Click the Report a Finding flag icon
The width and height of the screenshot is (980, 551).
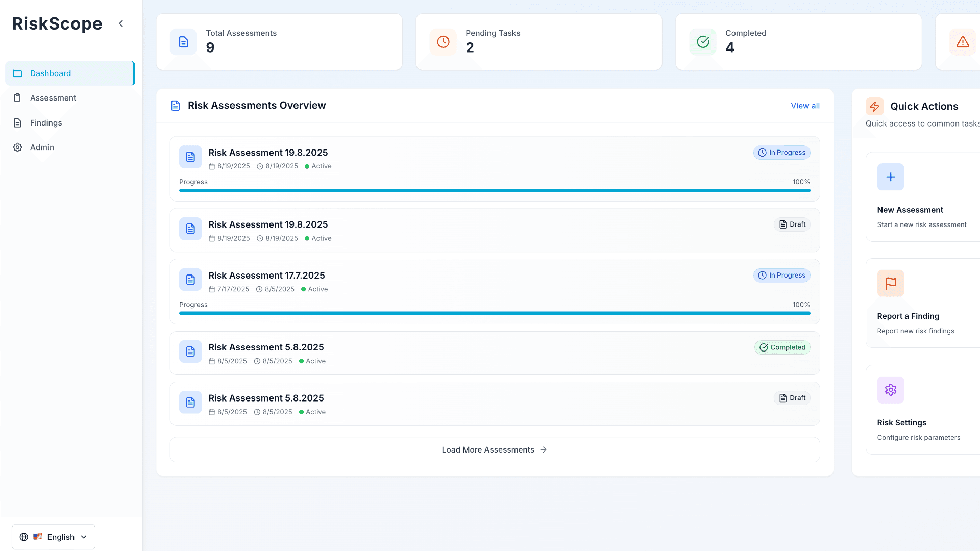pos(890,283)
